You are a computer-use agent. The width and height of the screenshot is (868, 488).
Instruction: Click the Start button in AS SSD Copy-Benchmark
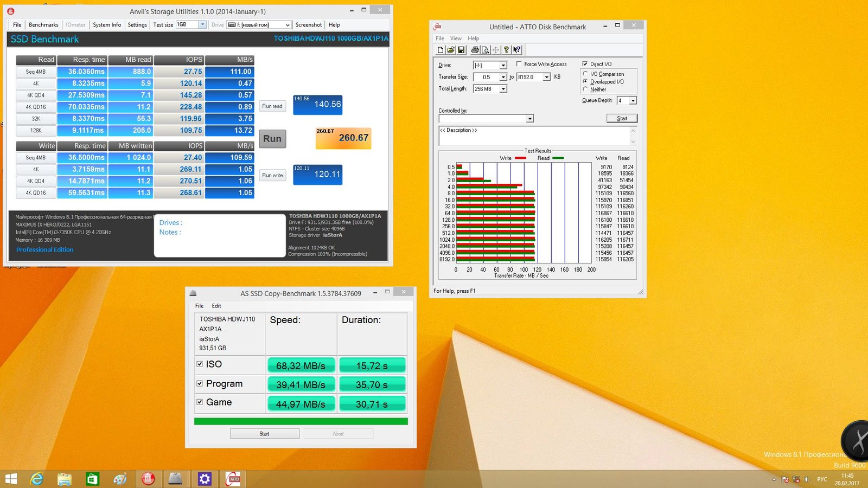(264, 434)
